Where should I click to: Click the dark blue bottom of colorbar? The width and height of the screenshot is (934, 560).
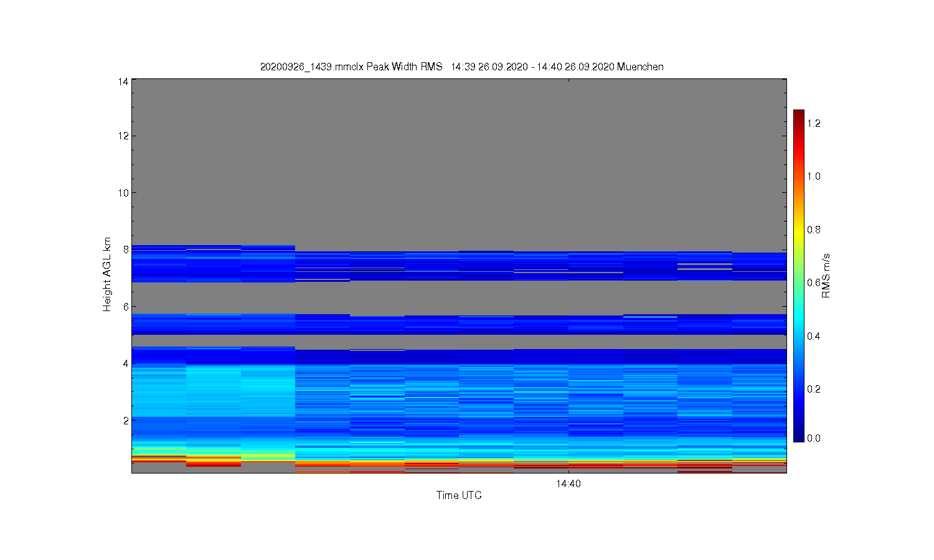(x=799, y=437)
